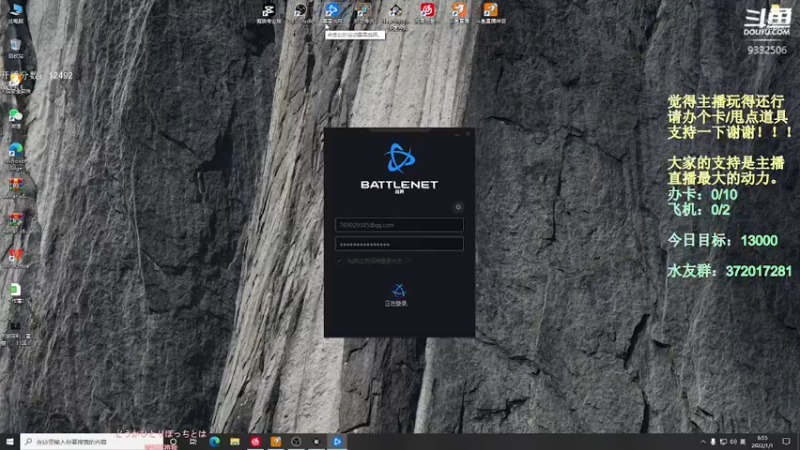Open the Recycle Bin desktop icon
Viewport: 800px width, 450px height.
tap(16, 47)
